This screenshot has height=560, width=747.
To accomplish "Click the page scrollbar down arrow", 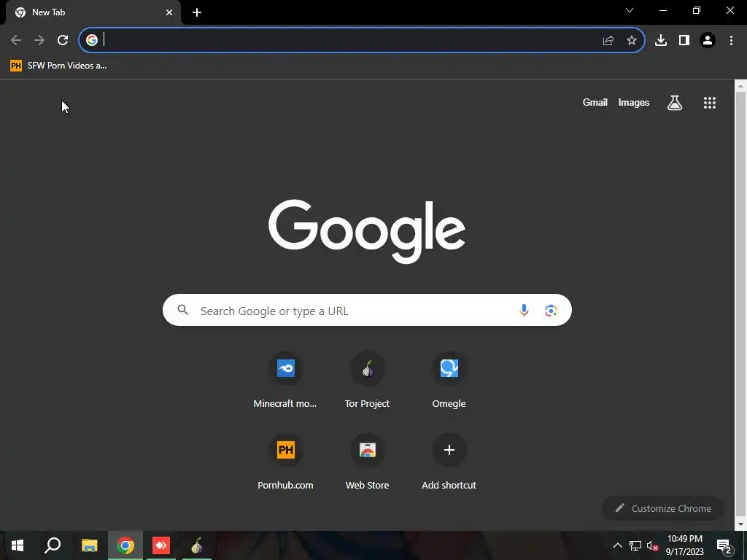I will pos(740,524).
